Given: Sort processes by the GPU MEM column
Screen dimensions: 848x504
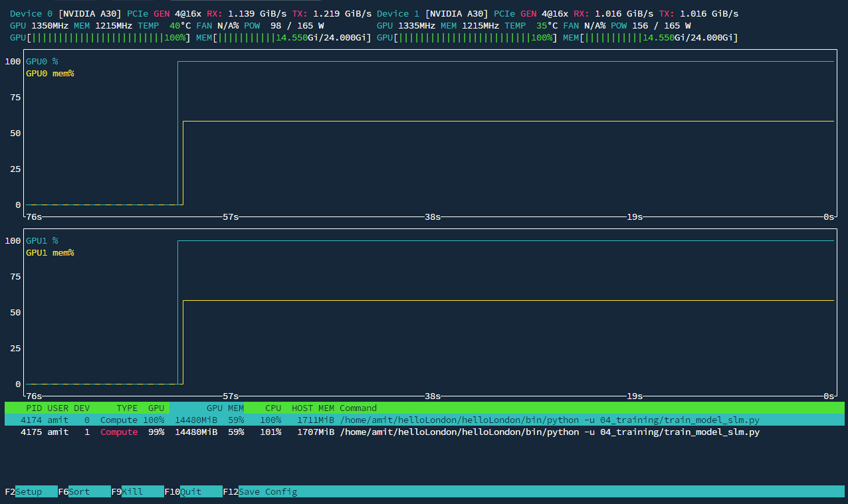Looking at the screenshot, I should (x=226, y=408).
